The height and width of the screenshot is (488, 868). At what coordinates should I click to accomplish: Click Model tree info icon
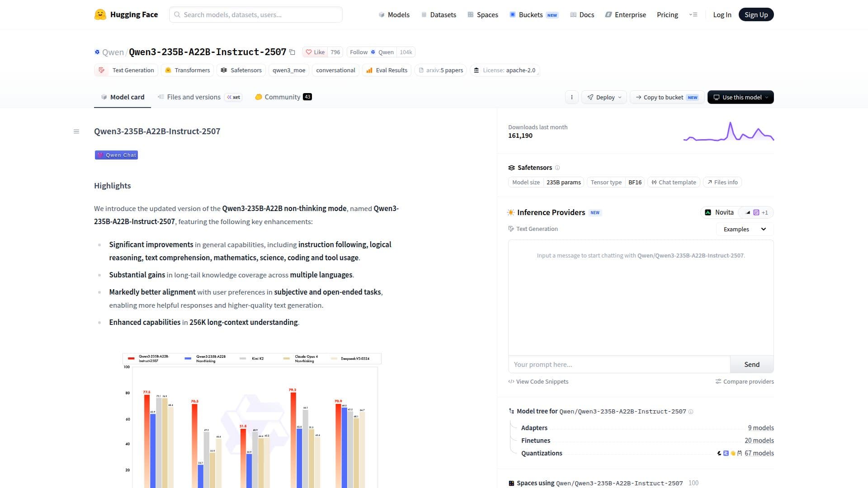click(690, 412)
